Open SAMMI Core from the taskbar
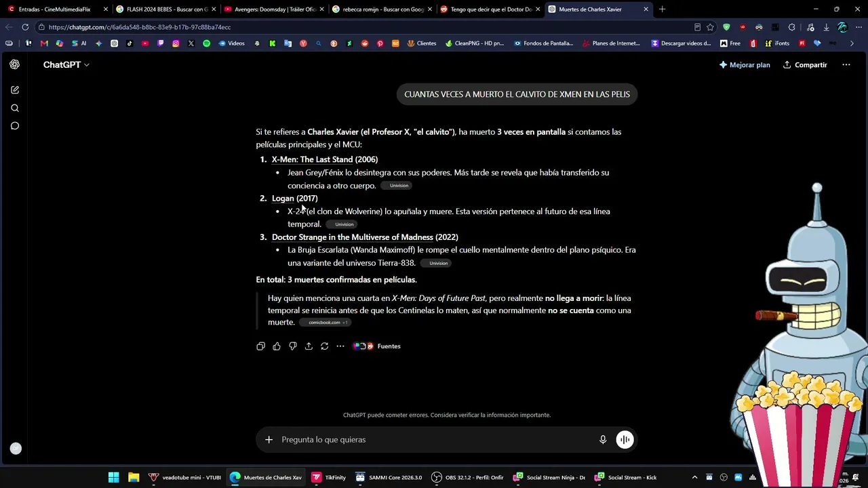 pyautogui.click(x=389, y=477)
